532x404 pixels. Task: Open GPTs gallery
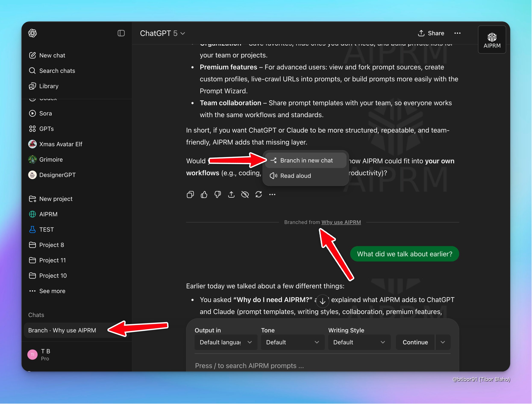[x=41, y=129]
